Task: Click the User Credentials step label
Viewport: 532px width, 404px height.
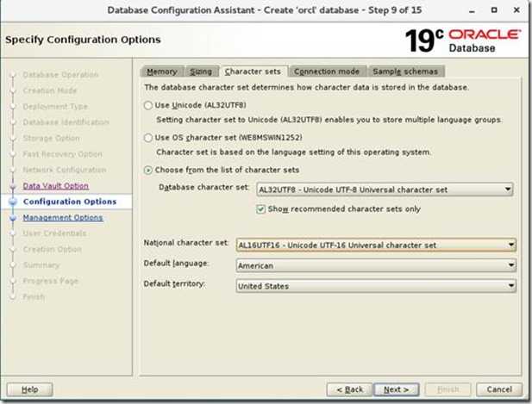Action: click(54, 233)
